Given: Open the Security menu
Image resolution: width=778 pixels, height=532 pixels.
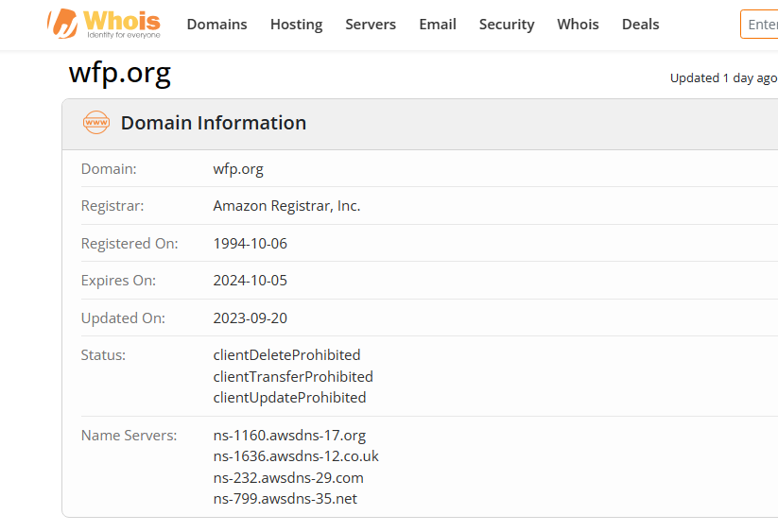Looking at the screenshot, I should point(507,25).
